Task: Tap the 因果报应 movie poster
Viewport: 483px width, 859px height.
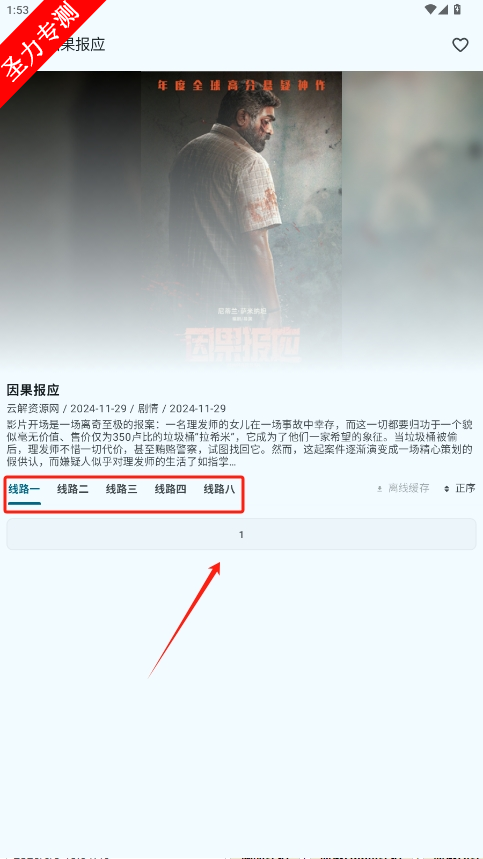Action: (242, 219)
